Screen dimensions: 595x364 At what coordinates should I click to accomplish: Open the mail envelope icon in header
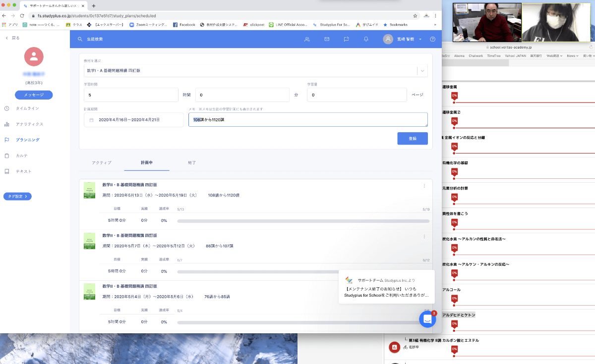(327, 39)
